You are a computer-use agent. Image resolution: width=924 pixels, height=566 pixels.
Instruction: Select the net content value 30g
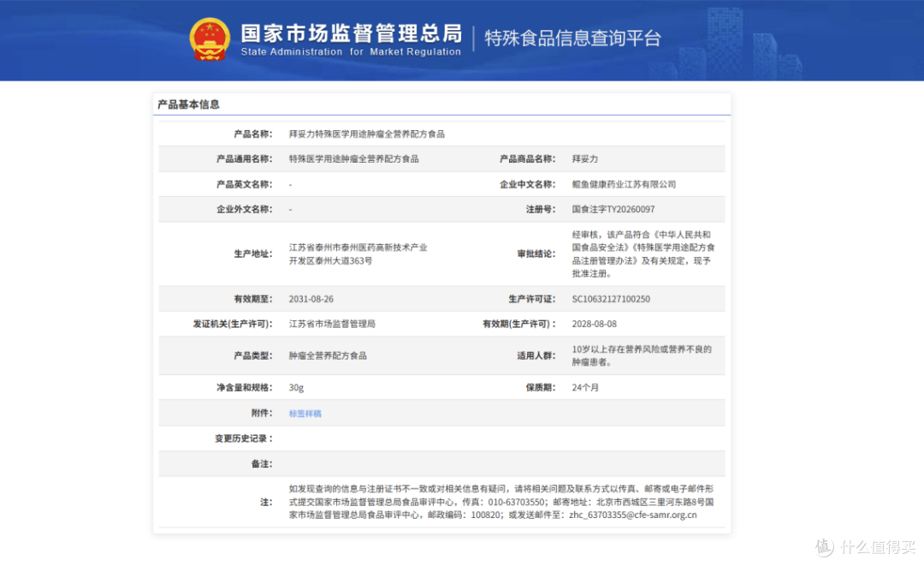tap(296, 387)
